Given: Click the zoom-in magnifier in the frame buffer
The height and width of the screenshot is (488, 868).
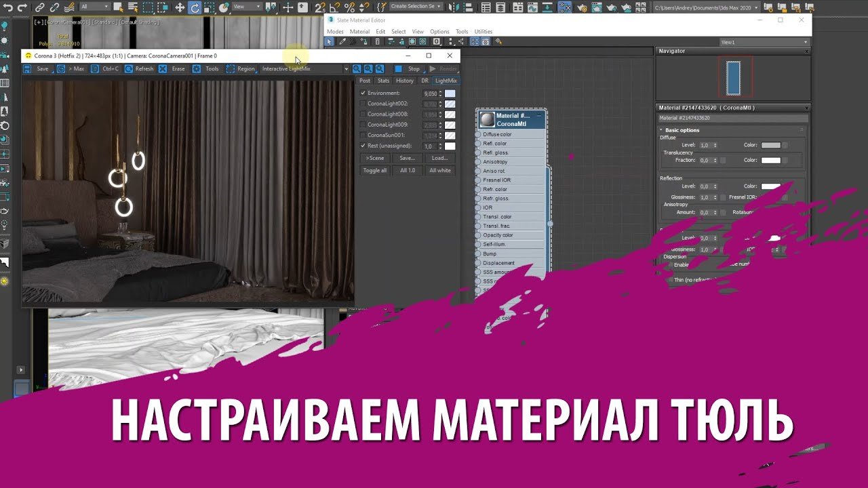Looking at the screenshot, I should coord(356,68).
